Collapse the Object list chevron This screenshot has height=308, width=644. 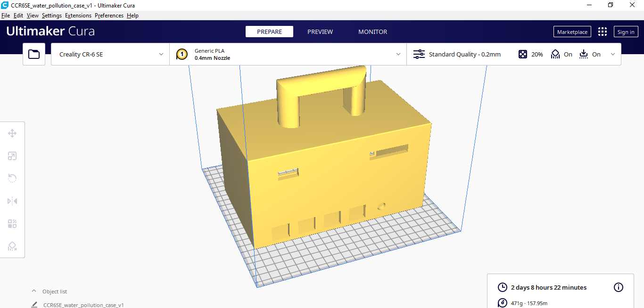tap(33, 291)
